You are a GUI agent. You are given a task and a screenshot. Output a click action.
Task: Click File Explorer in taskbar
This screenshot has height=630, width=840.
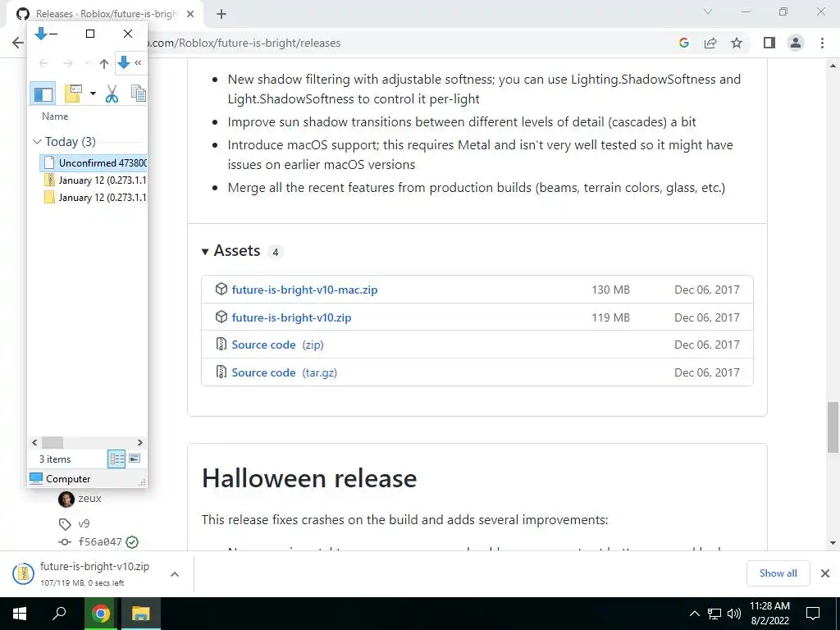coord(140,614)
